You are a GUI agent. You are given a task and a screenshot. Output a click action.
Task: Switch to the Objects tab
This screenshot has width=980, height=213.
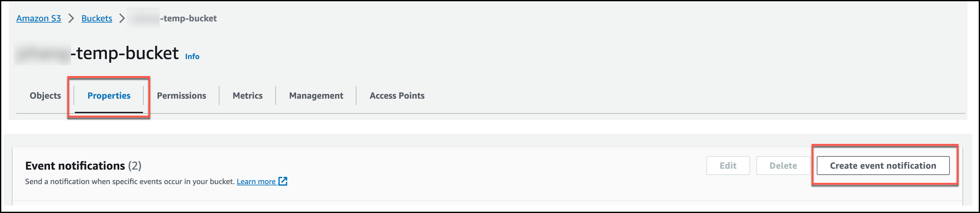coord(45,96)
